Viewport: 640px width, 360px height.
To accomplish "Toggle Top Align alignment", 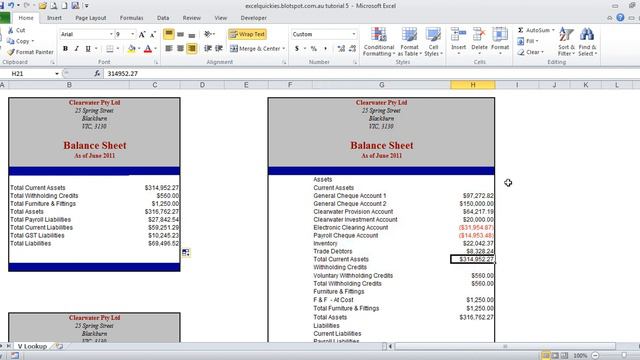I will click(169, 34).
